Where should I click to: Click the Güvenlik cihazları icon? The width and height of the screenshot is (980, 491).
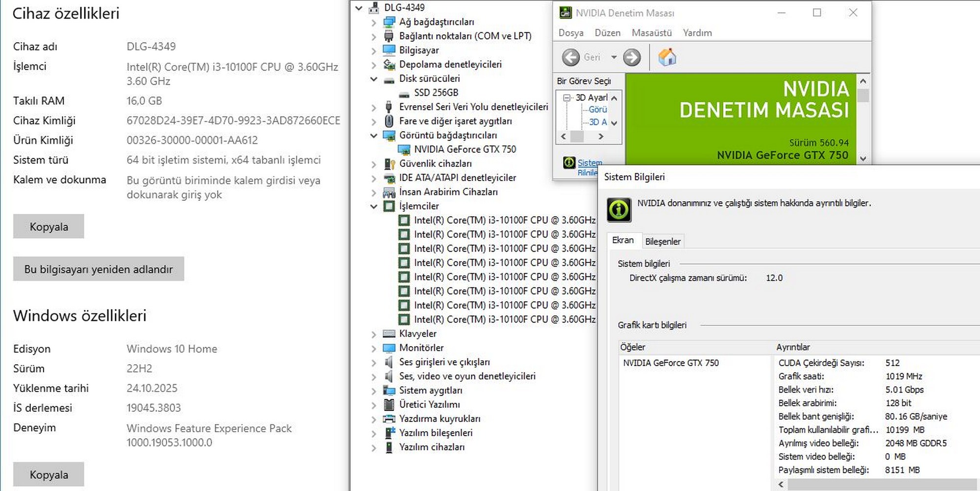tap(389, 164)
